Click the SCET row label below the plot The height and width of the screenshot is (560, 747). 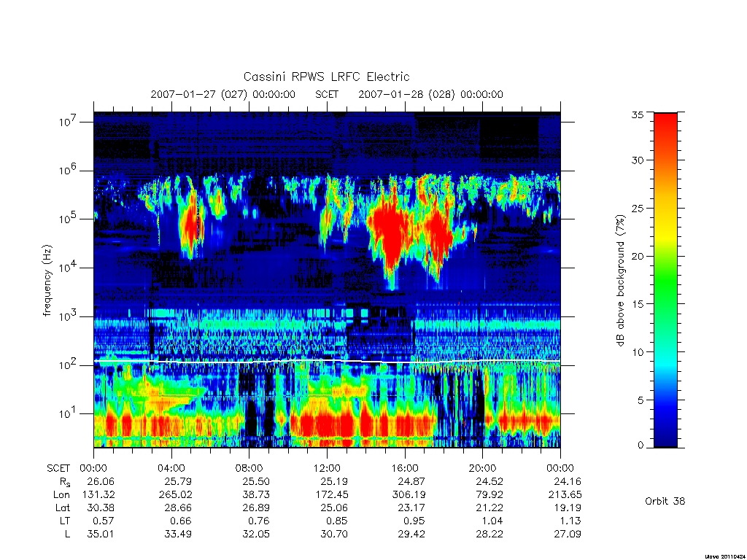58,468
